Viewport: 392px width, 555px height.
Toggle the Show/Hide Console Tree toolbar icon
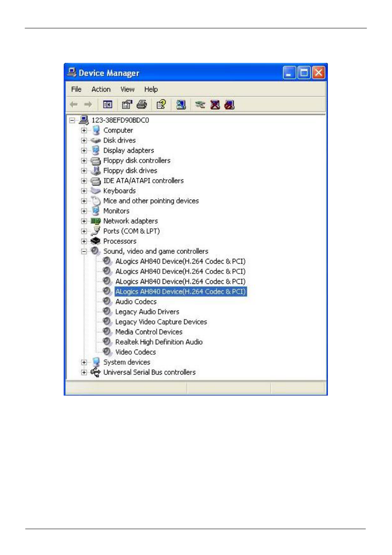coord(108,105)
